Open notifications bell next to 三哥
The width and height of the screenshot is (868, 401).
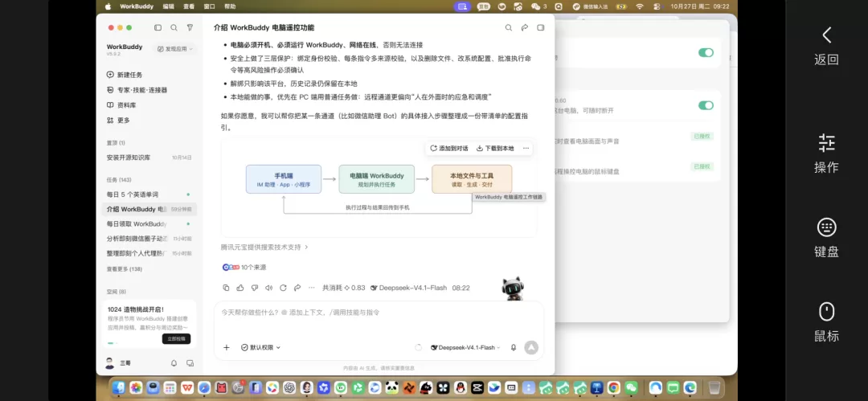[174, 363]
